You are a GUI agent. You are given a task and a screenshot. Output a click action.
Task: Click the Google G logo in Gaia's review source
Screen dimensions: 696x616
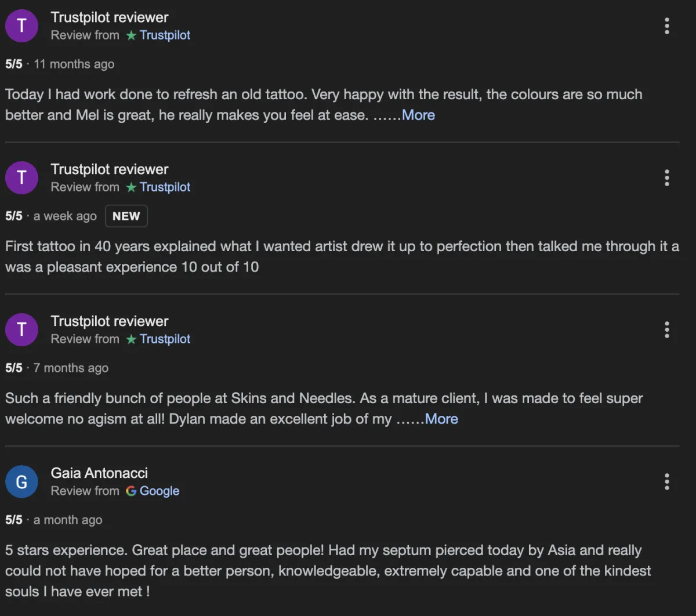coord(131,491)
